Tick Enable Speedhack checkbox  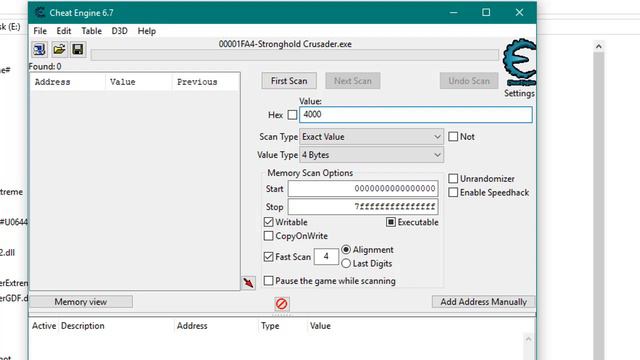click(453, 193)
